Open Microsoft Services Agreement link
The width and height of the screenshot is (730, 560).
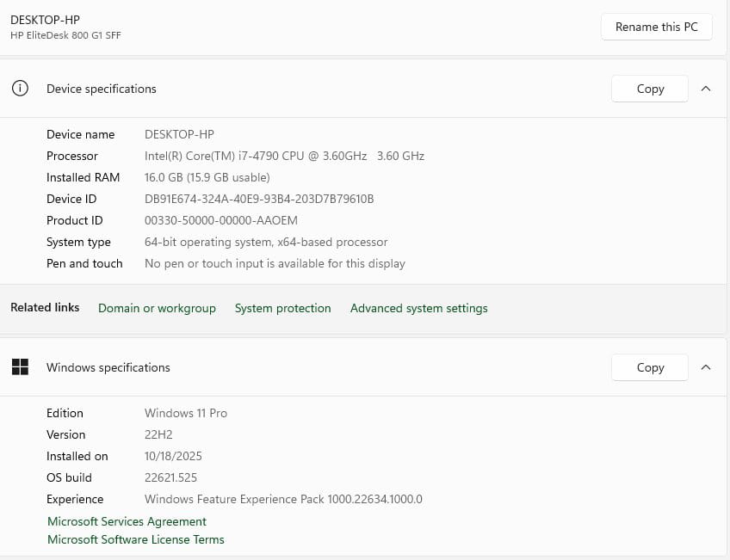click(127, 521)
